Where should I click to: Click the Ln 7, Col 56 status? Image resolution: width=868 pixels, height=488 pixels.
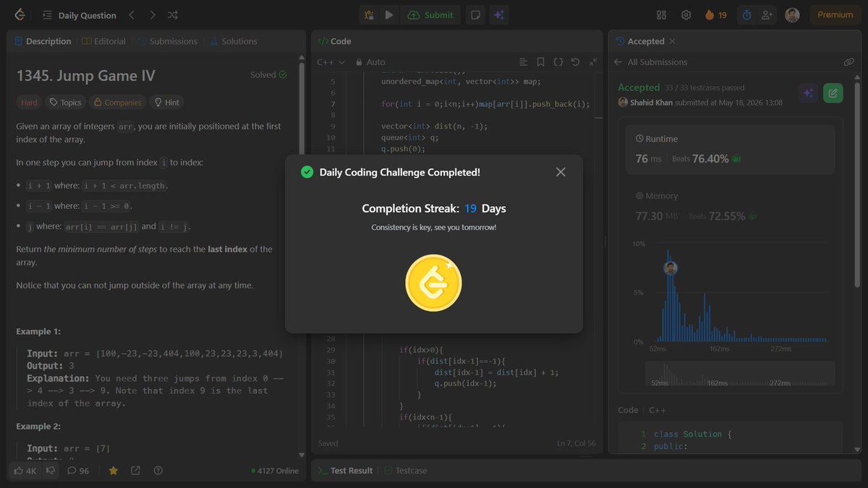click(576, 443)
